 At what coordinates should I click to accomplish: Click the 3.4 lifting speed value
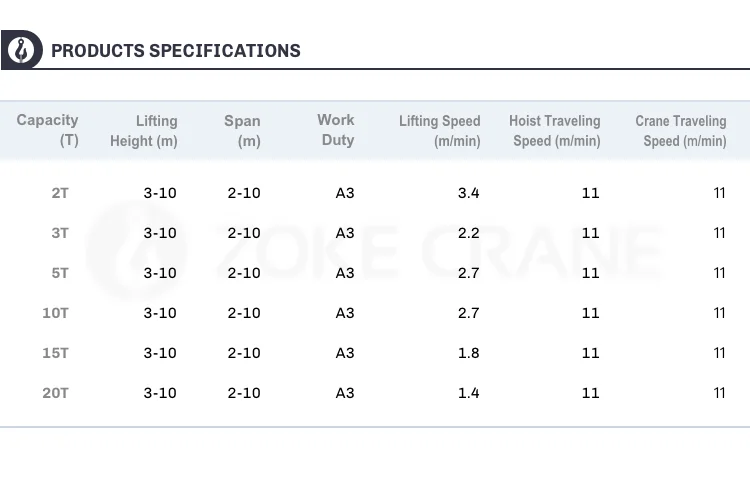point(468,193)
